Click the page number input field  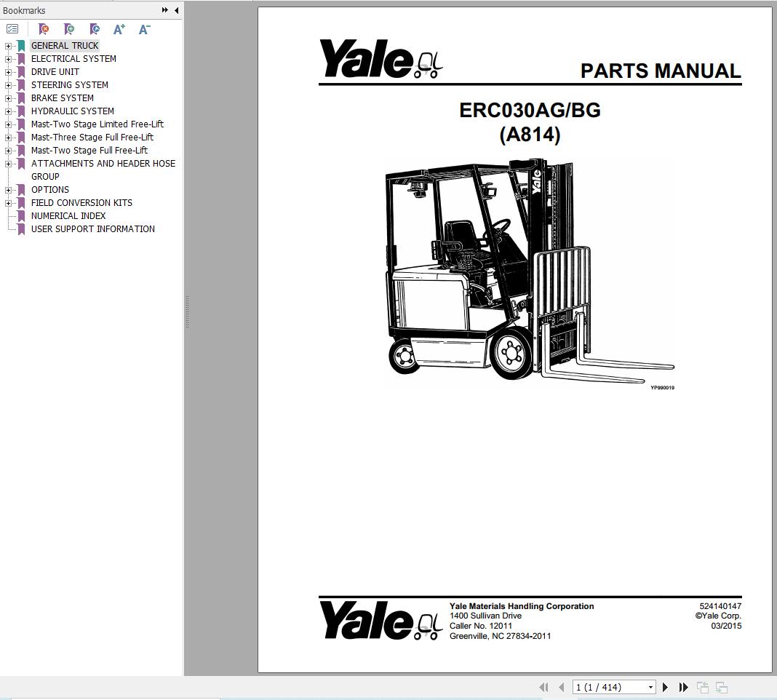[604, 686]
